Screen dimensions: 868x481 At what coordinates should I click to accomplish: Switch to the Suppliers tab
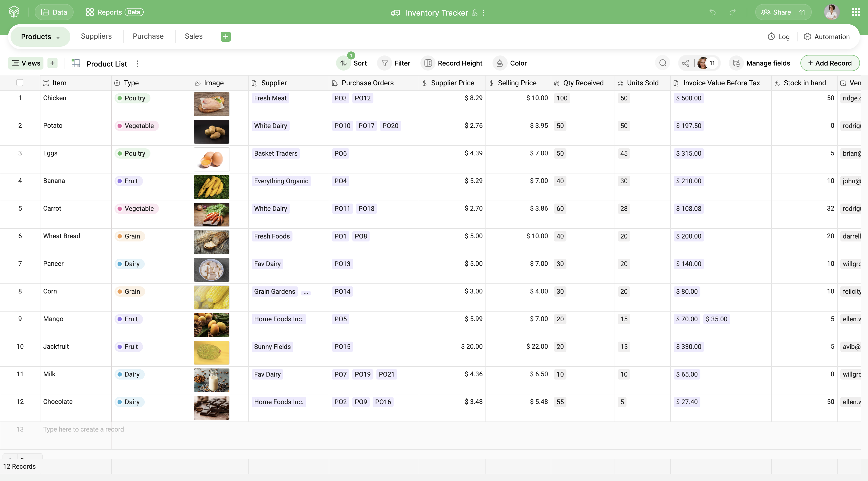[96, 36]
